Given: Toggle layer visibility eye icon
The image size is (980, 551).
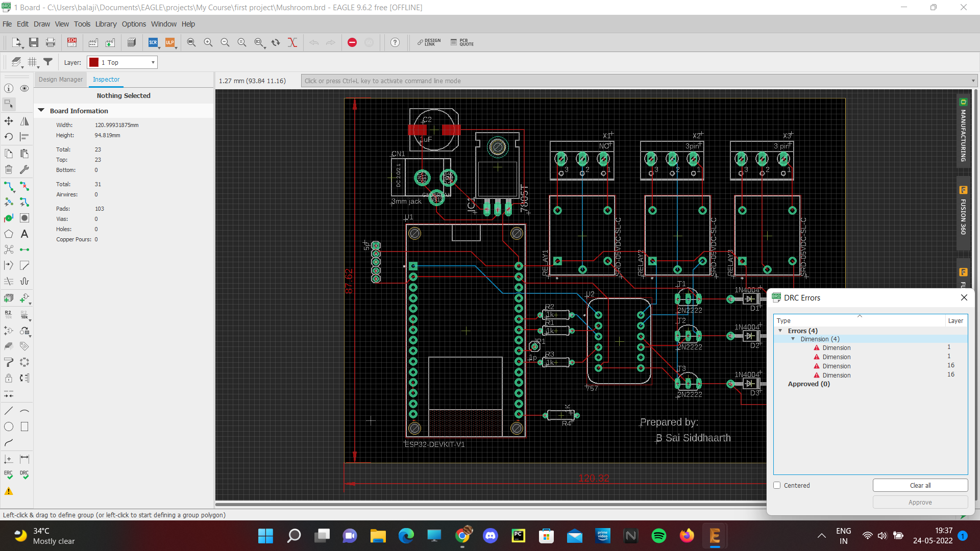Looking at the screenshot, I should [x=24, y=89].
